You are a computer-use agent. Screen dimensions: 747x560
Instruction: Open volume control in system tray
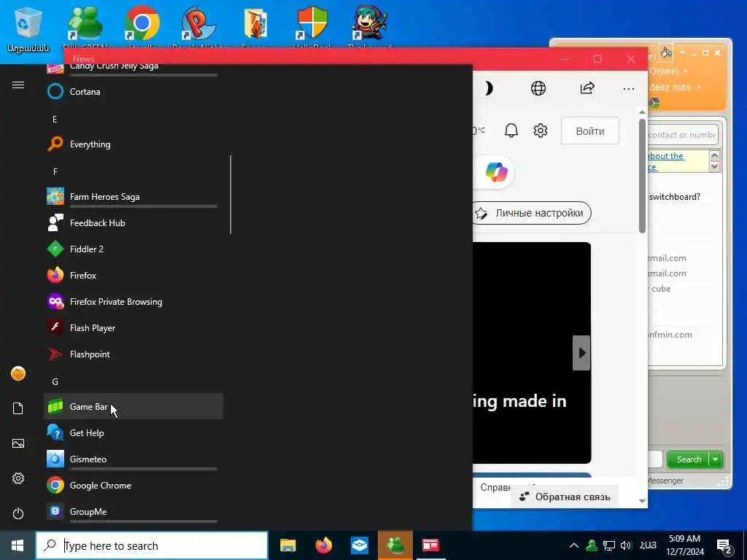625,545
